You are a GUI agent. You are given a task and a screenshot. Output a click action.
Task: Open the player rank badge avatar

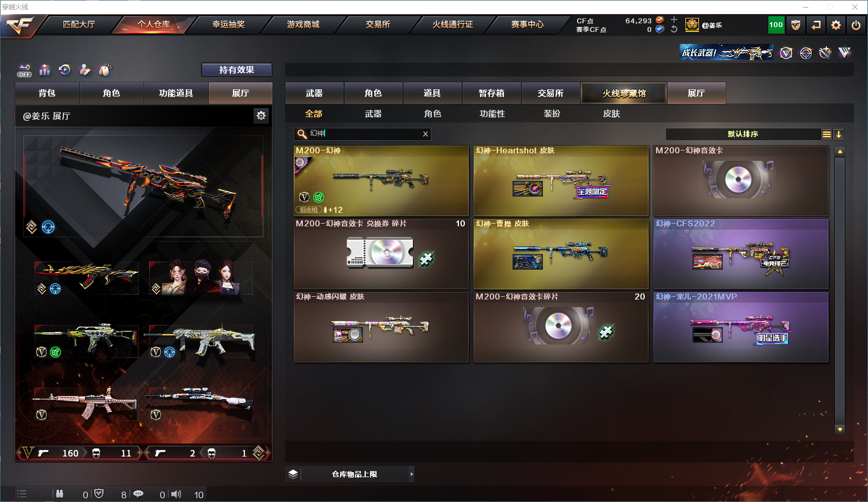(692, 25)
